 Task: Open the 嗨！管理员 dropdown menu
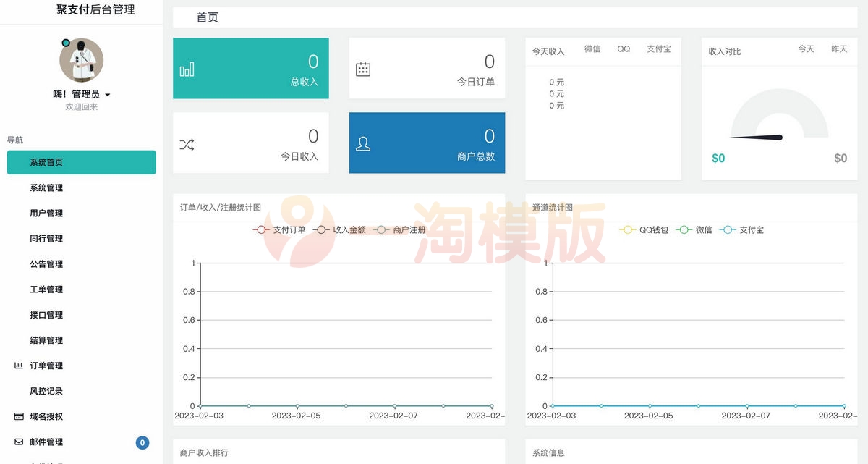(82, 94)
